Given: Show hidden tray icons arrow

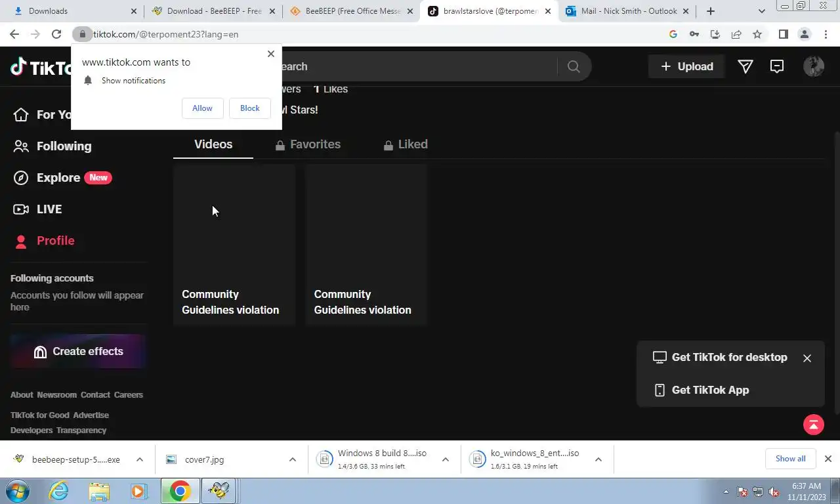Looking at the screenshot, I should click(726, 492).
